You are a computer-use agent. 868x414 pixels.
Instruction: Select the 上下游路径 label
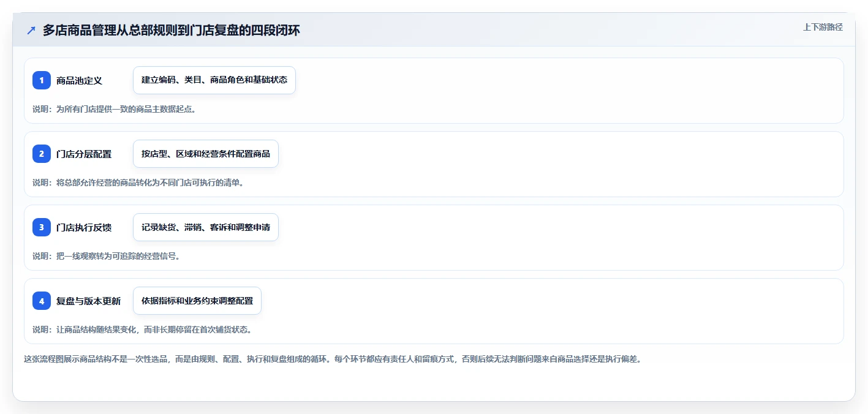pos(823,27)
